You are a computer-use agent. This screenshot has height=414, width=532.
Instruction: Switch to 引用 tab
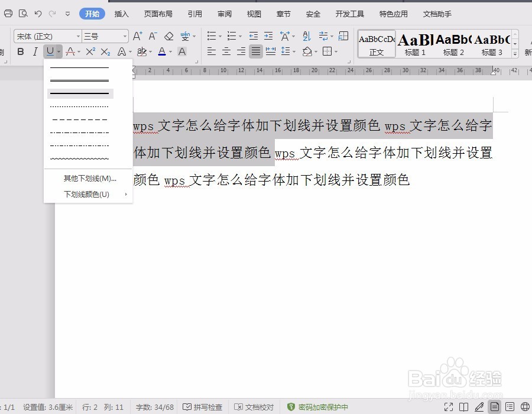tap(194, 14)
